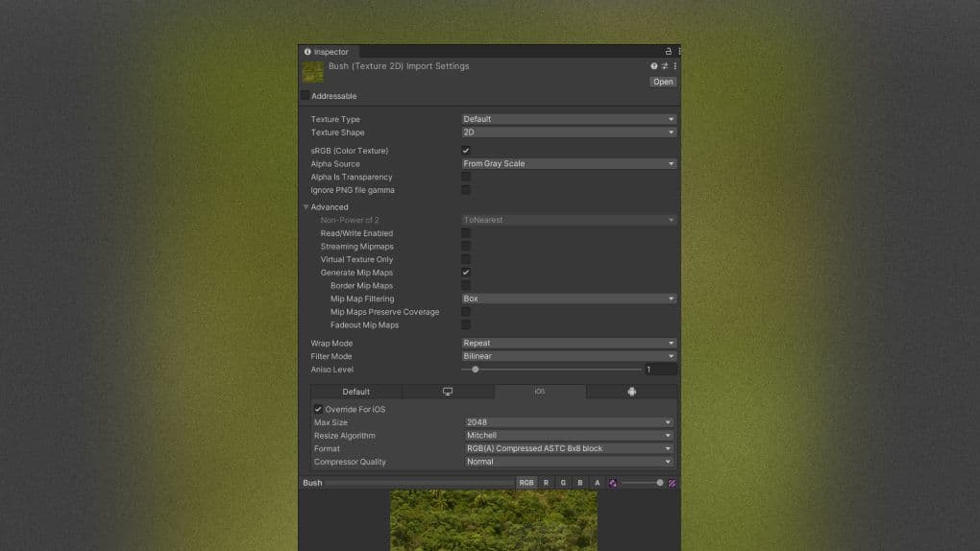The image size is (980, 551).
Task: Click the purple icon at preview bar end
Action: (672, 483)
